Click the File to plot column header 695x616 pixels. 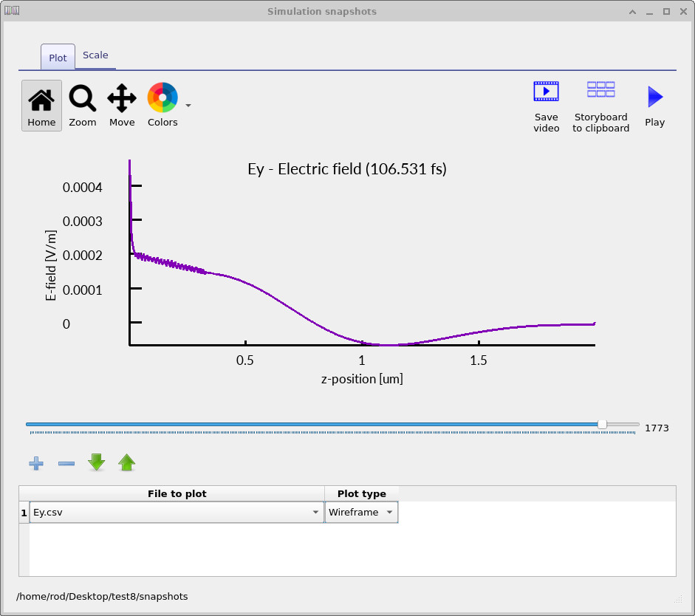click(177, 493)
